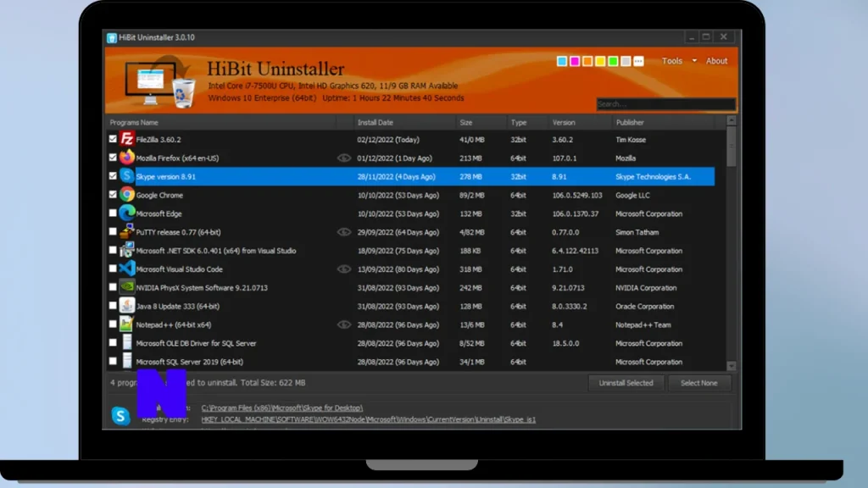The image size is (868, 488).
Task: Open the Tools dropdown arrow
Action: 694,61
